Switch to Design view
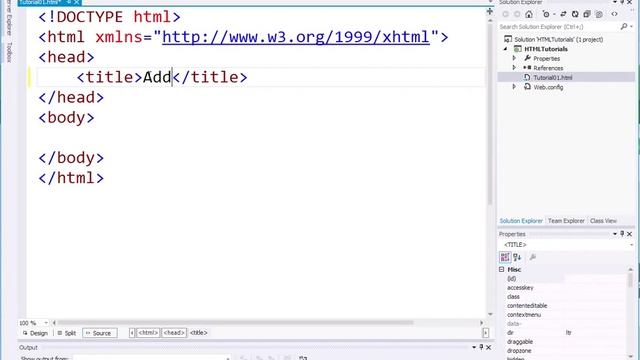The height and width of the screenshot is (360, 640). tap(35, 333)
